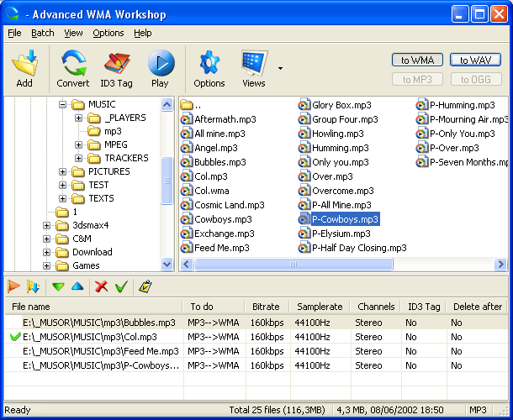Screen dimensions: 513x420
Task: Select the C&M folder in tree
Action: [82, 239]
